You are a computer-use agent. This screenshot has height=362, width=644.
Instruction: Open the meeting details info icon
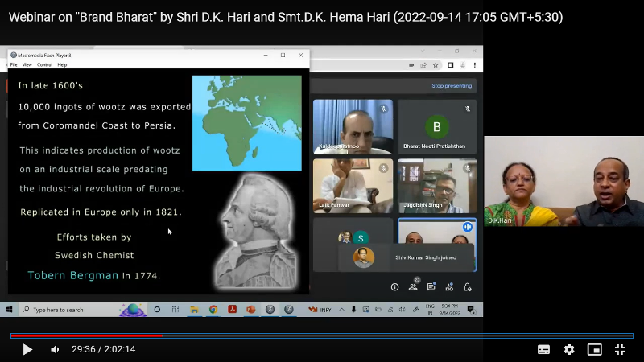click(394, 287)
